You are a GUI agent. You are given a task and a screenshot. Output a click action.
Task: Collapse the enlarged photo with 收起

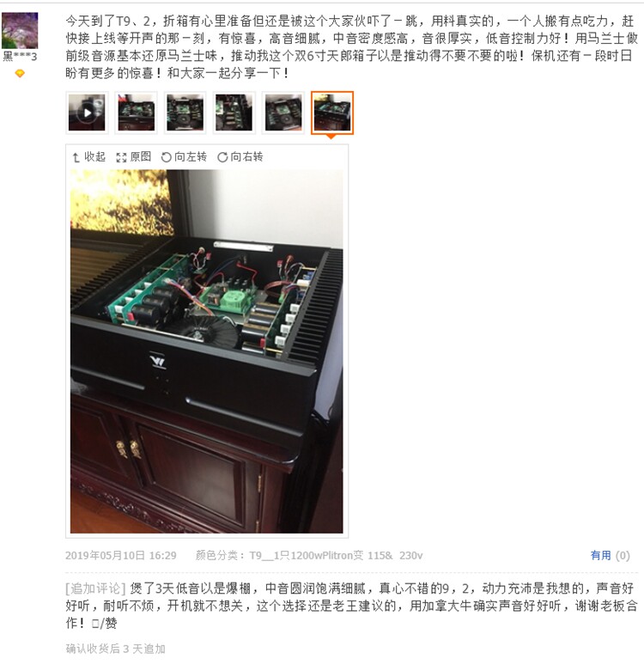tap(88, 157)
